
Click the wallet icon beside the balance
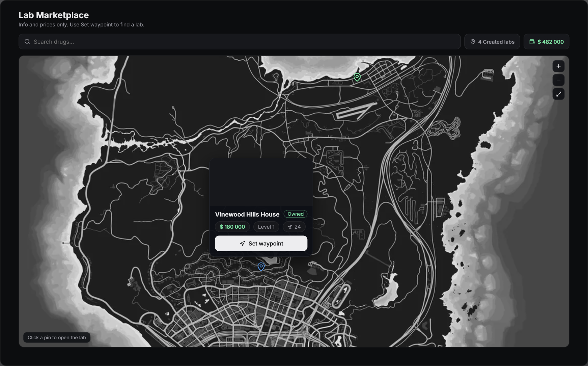(x=532, y=42)
